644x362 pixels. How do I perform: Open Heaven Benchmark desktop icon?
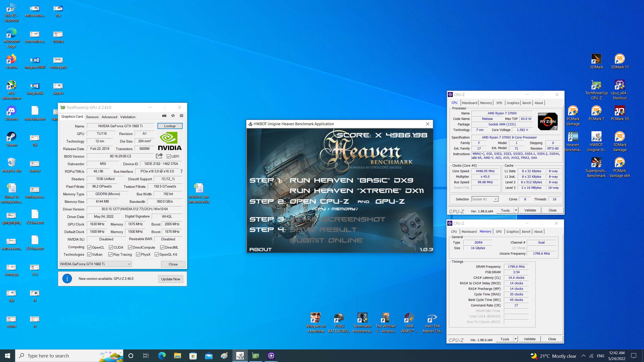point(573,142)
